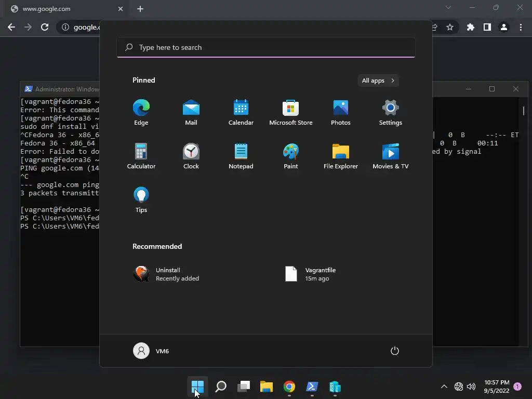This screenshot has height=399, width=532.
Task: Open the notification badge in system tray
Action: click(517, 387)
